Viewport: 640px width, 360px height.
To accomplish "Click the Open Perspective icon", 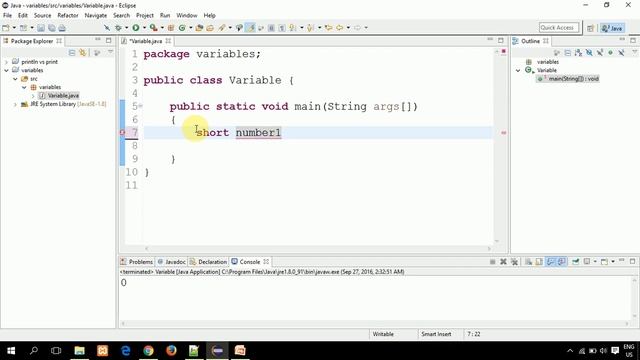I will (x=590, y=28).
